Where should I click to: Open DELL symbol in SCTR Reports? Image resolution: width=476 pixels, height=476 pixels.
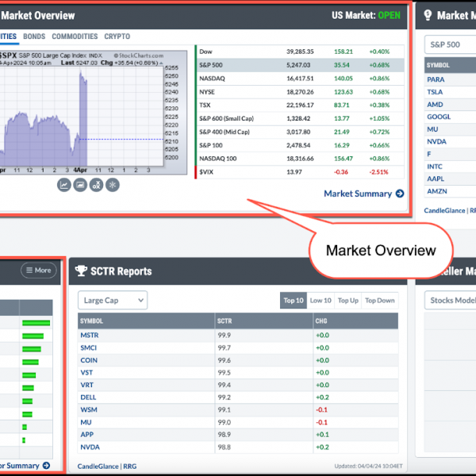[88, 397]
